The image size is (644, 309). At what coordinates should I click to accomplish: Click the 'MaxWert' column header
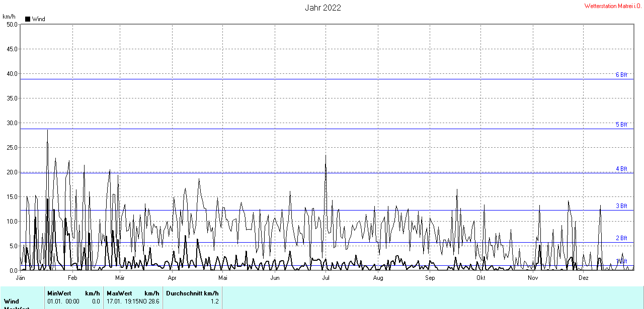[x=119, y=293]
